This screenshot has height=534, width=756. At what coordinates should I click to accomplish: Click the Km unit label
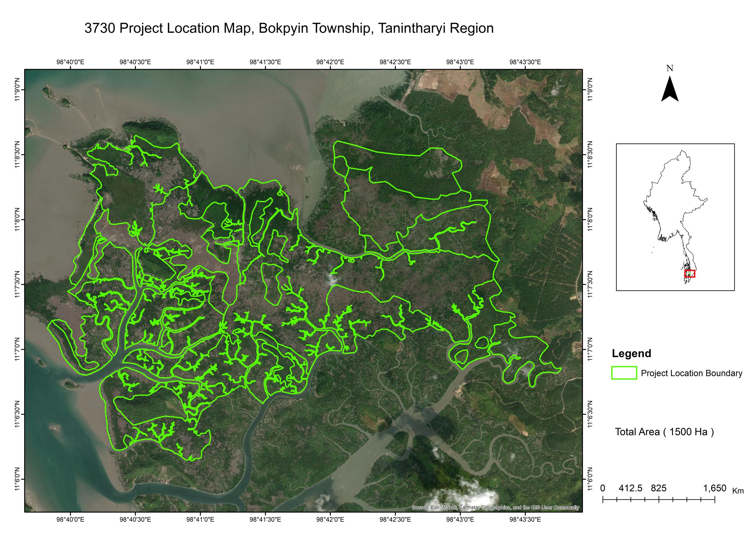[738, 491]
